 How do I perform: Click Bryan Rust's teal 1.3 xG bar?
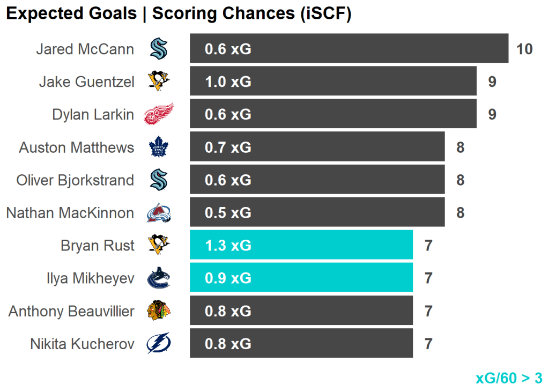pos(301,246)
